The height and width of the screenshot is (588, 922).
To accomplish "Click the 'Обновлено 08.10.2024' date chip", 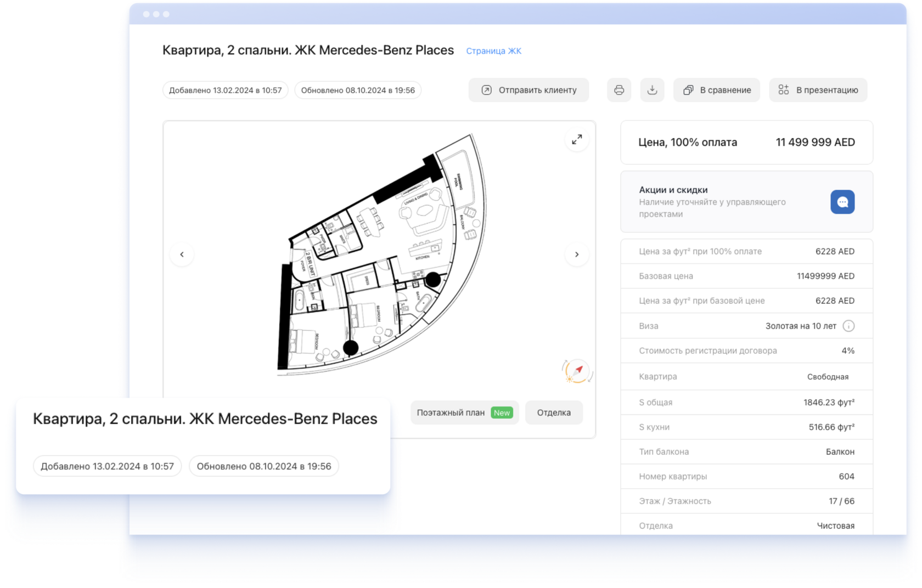I will tap(358, 91).
